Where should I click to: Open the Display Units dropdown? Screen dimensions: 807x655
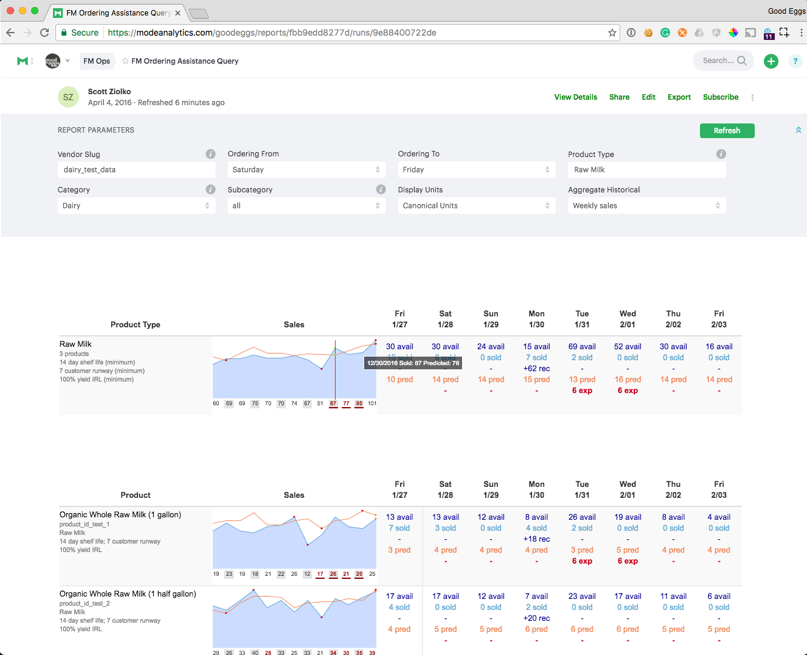[476, 205]
